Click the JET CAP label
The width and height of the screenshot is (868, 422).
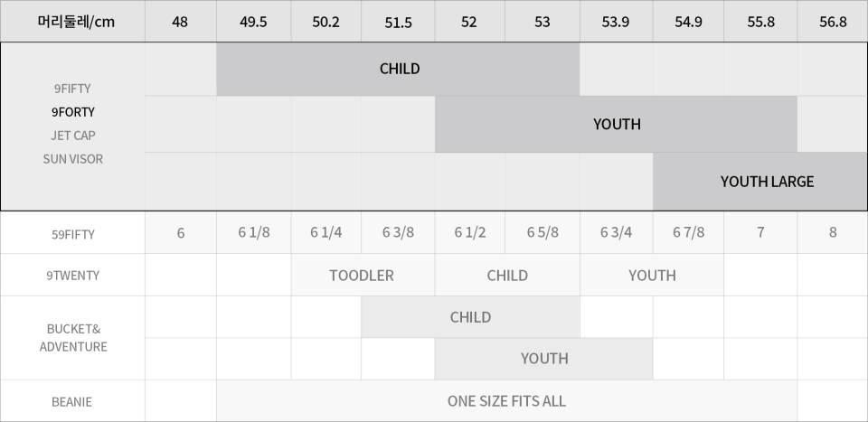click(x=73, y=136)
